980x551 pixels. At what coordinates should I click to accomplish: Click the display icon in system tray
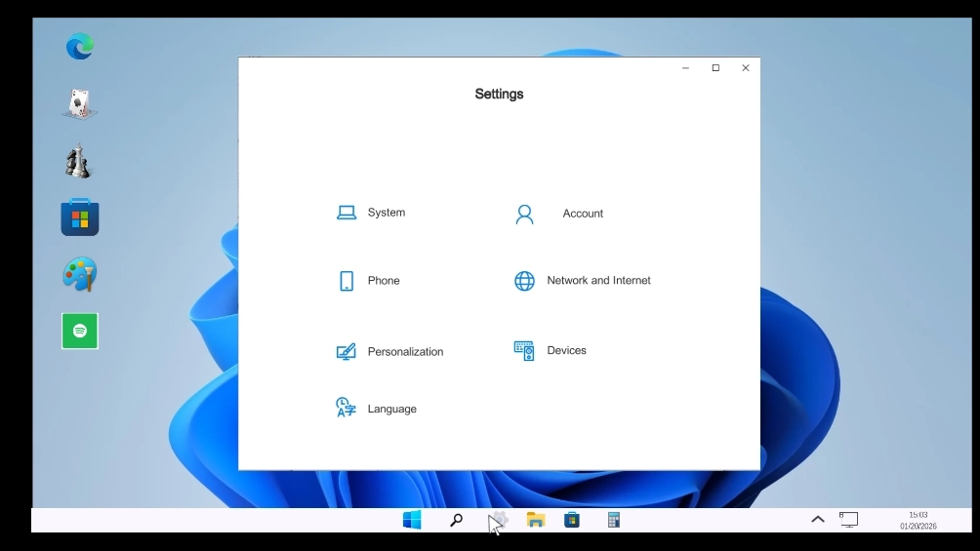pyautogui.click(x=848, y=520)
